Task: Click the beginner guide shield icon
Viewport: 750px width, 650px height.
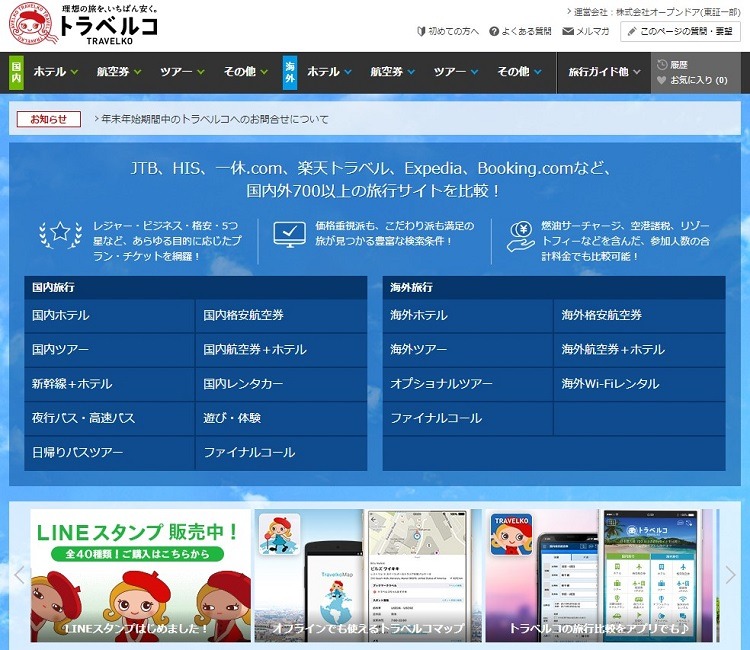Action: [421, 32]
